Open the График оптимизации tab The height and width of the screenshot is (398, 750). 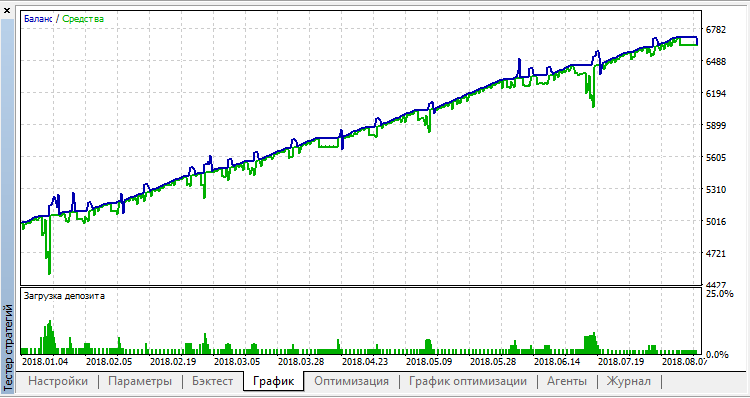[468, 381]
